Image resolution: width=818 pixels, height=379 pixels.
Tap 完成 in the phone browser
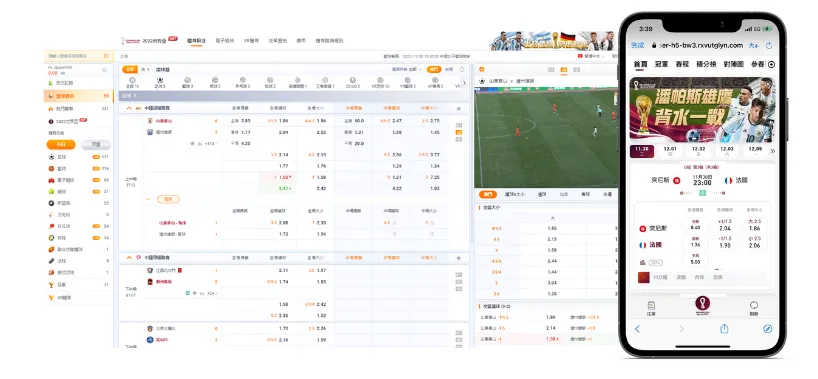(x=637, y=45)
